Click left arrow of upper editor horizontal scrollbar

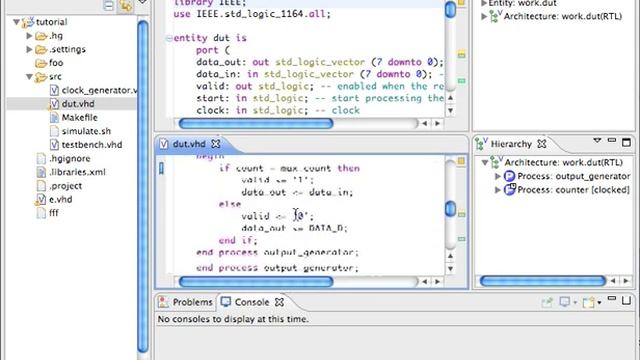(424, 123)
